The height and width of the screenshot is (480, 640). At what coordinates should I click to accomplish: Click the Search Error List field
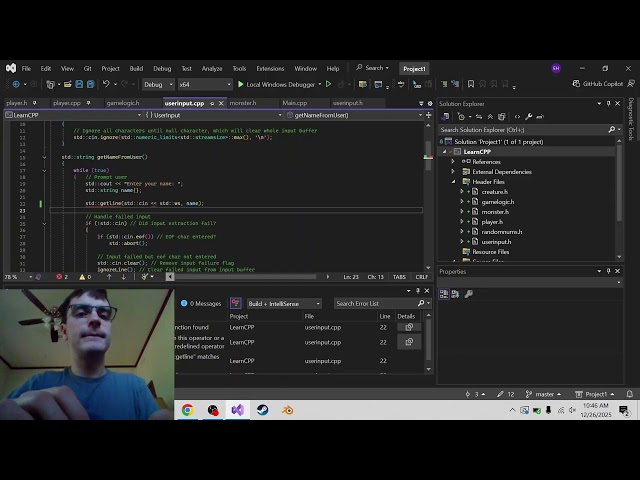383,304
